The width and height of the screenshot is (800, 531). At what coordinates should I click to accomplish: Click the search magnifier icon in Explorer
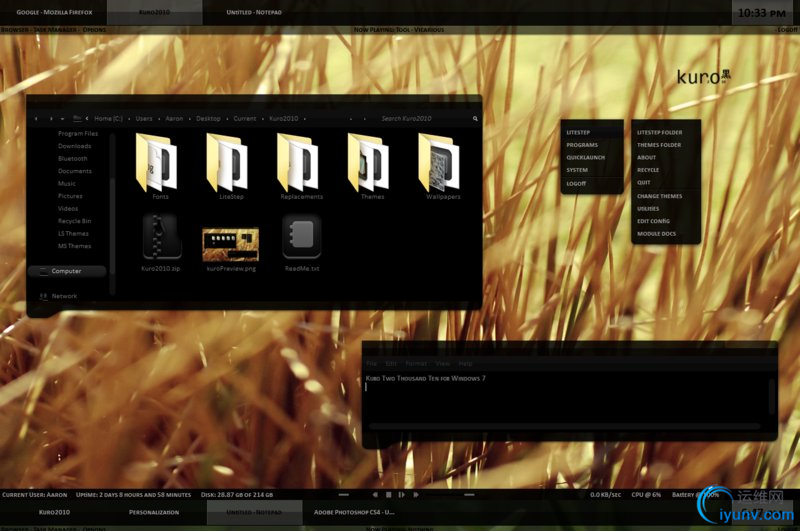pos(475,118)
